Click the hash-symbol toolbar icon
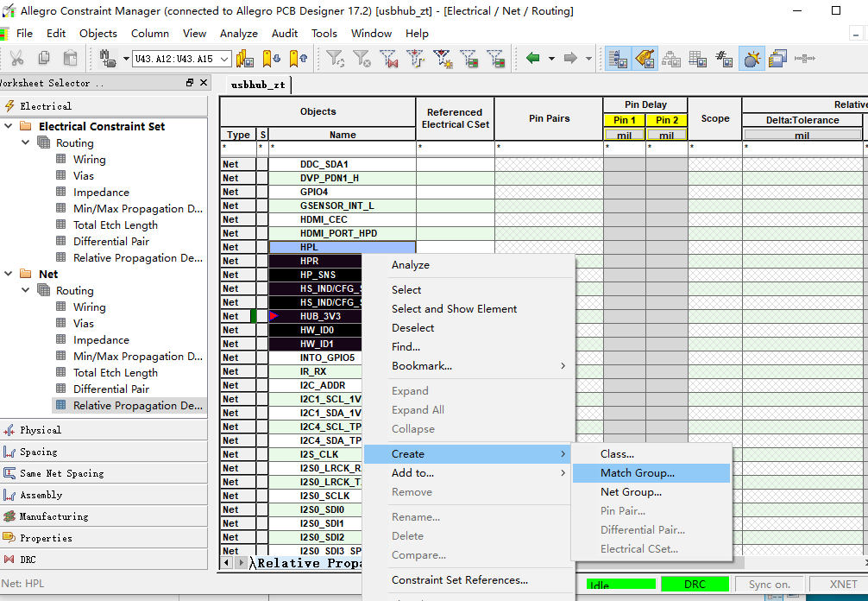Image resolution: width=868 pixels, height=601 pixels. tap(724, 58)
